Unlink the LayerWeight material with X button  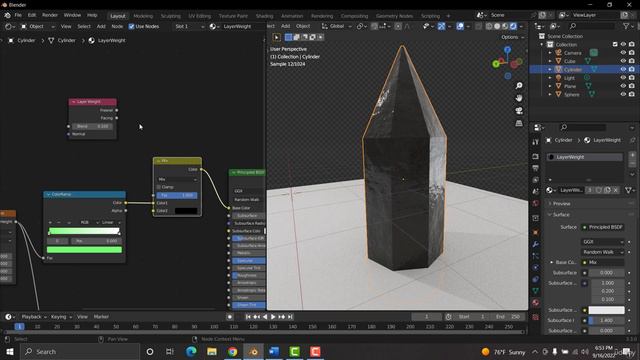pos(616,190)
